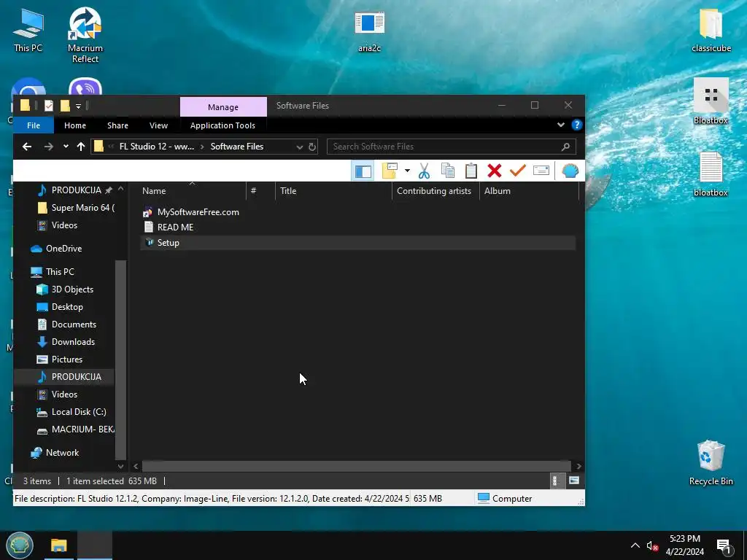Click File Explorer on the taskbar

(59, 545)
